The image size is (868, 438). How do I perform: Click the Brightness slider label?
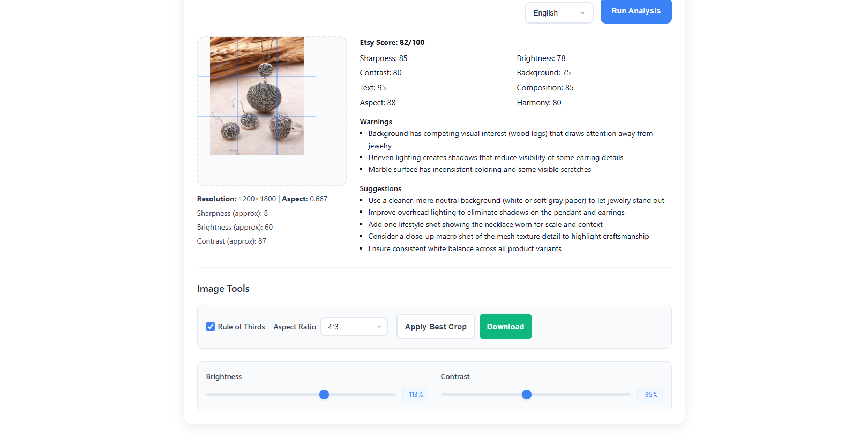(x=224, y=377)
